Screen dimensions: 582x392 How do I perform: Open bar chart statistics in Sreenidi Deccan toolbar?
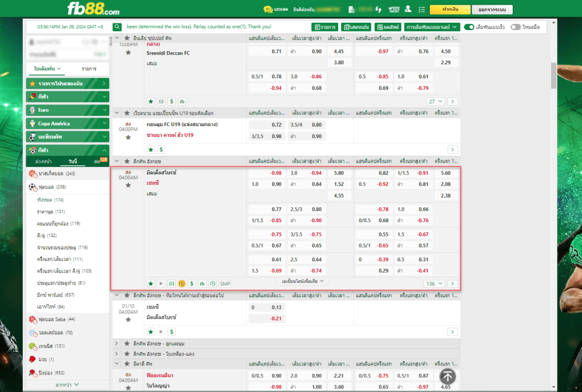(182, 101)
